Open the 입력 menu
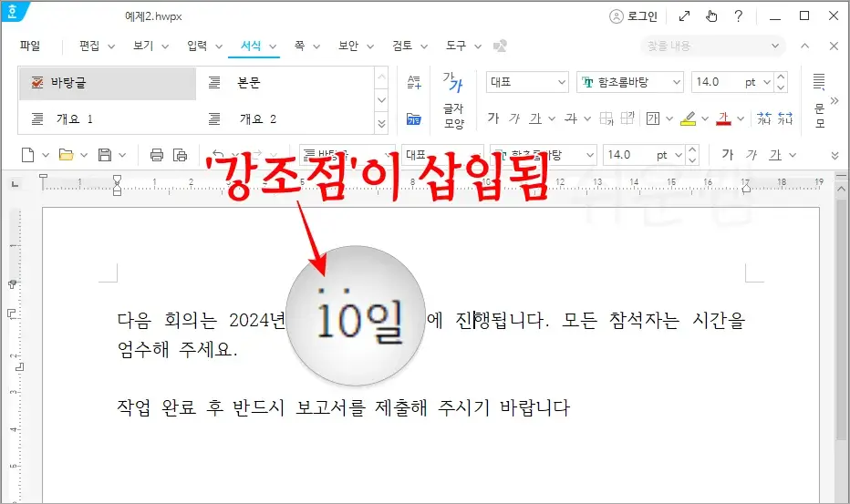Screen dimensions: 850x504 coord(197,46)
